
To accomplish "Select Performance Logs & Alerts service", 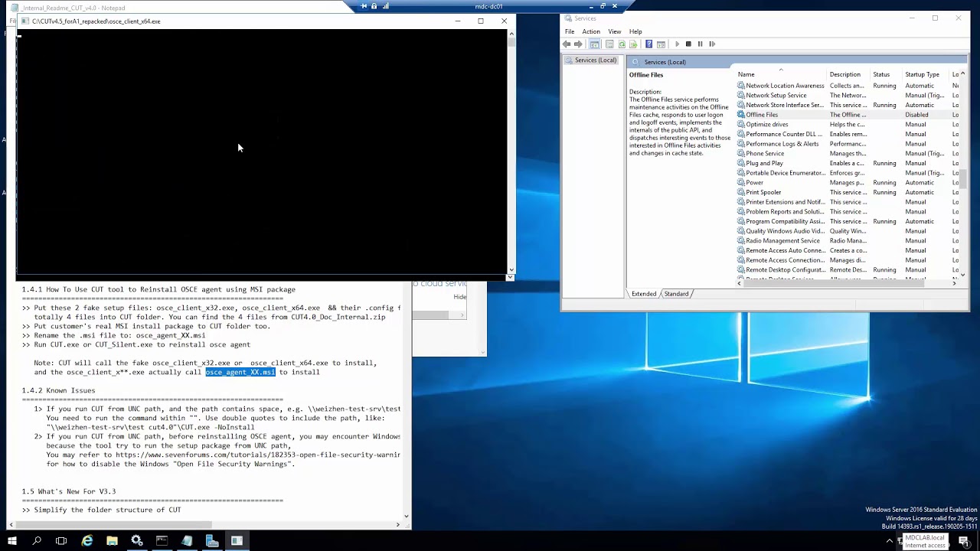I will pos(848,144).
